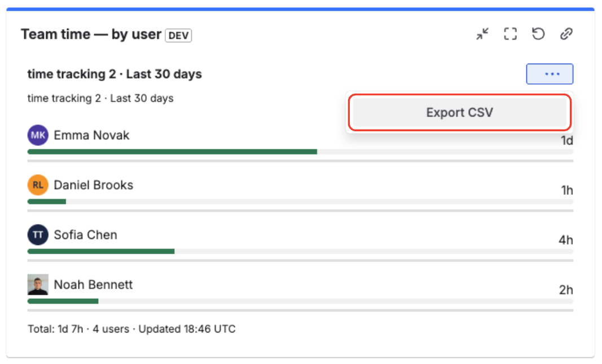Refresh the time tracking data
The width and height of the screenshot is (602, 364).
point(538,34)
